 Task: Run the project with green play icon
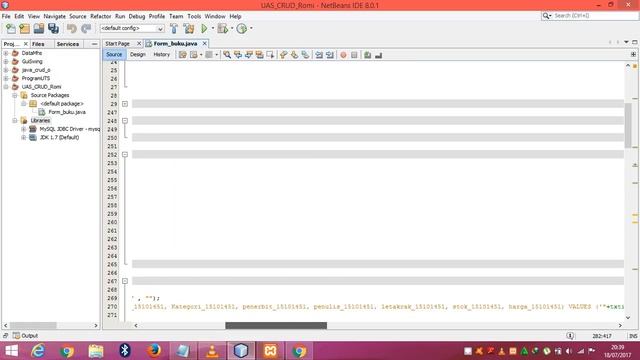click(x=204, y=28)
